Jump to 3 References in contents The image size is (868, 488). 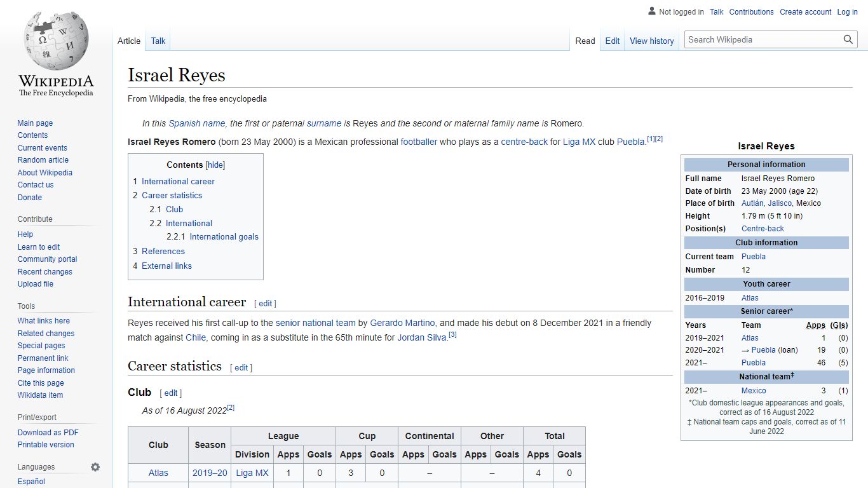pos(163,252)
